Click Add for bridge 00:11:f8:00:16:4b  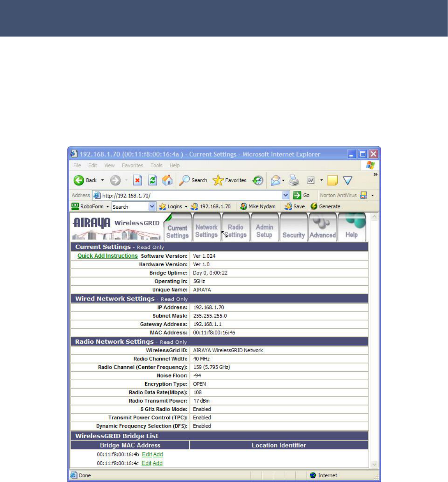coord(158,454)
